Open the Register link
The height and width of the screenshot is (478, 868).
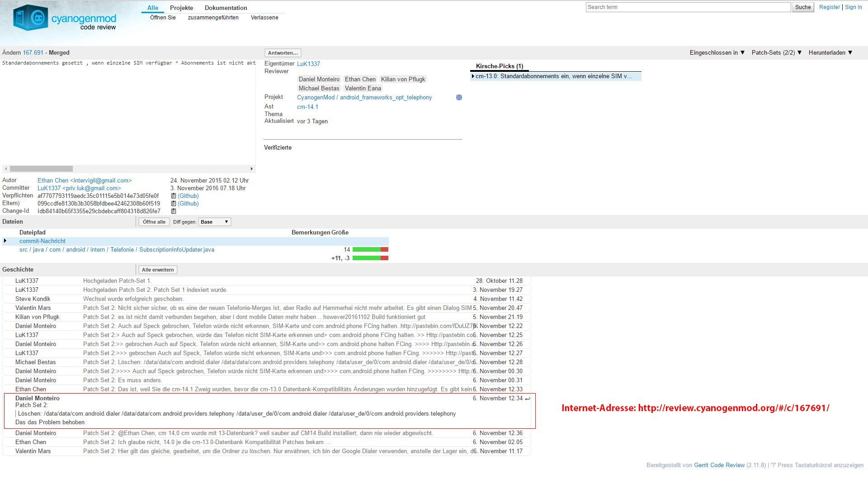[x=830, y=7]
